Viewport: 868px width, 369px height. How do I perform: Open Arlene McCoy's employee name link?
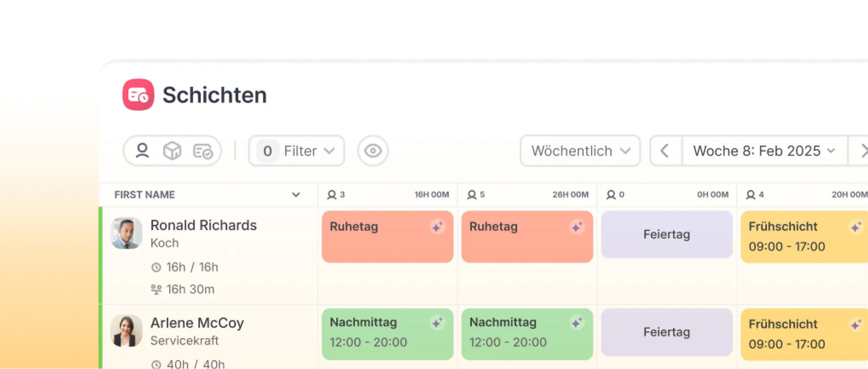tap(197, 323)
